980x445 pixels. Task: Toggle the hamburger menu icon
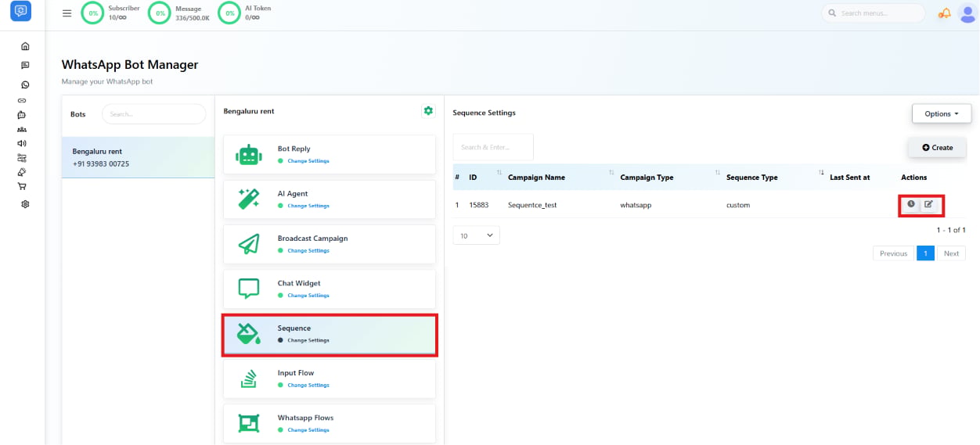tap(67, 13)
